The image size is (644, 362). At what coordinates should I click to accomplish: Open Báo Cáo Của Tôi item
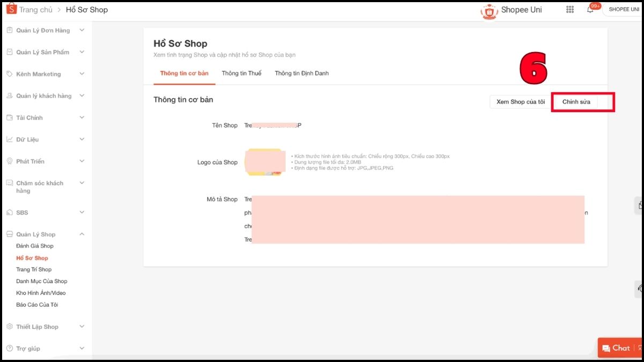[37, 305]
